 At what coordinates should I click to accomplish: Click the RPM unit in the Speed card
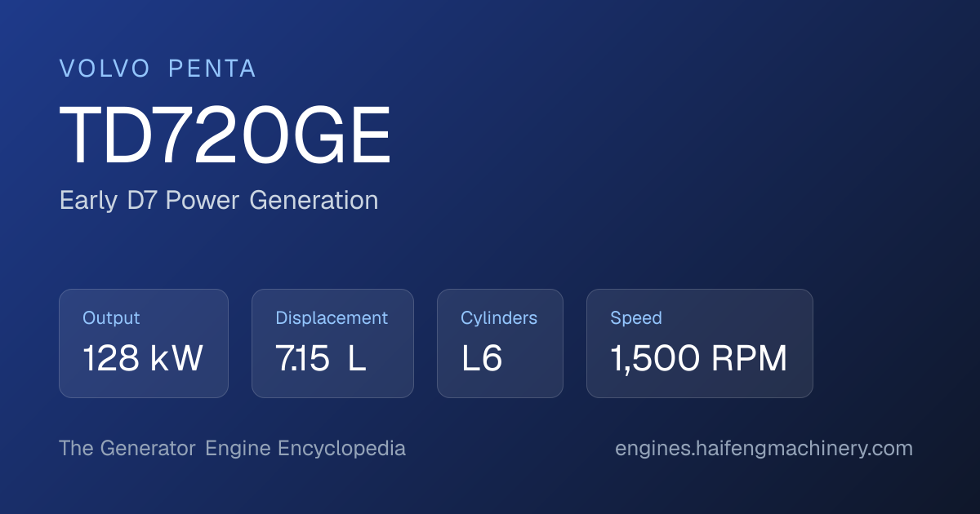(749, 359)
